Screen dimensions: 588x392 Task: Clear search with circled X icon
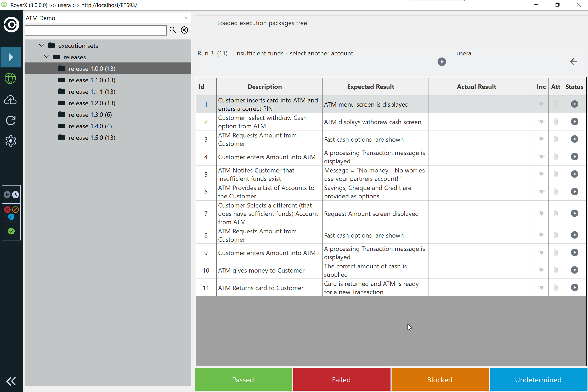184,30
